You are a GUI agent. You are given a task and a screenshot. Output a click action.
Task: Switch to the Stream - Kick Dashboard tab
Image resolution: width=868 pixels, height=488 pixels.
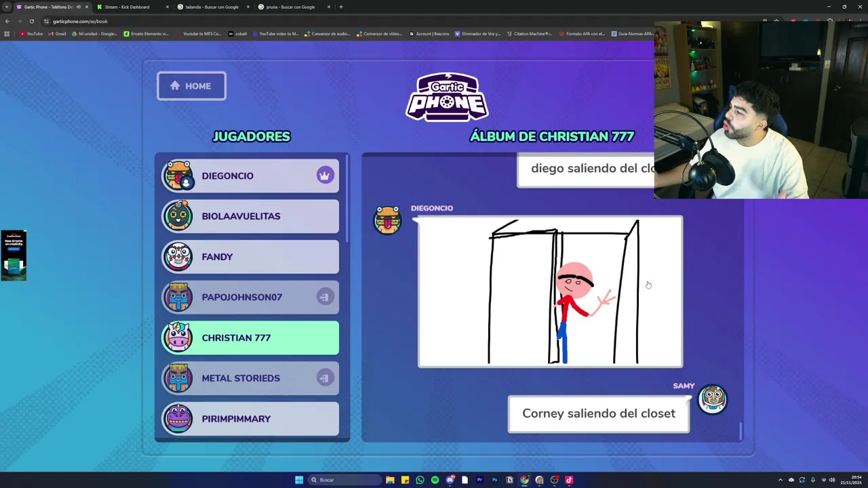click(132, 7)
